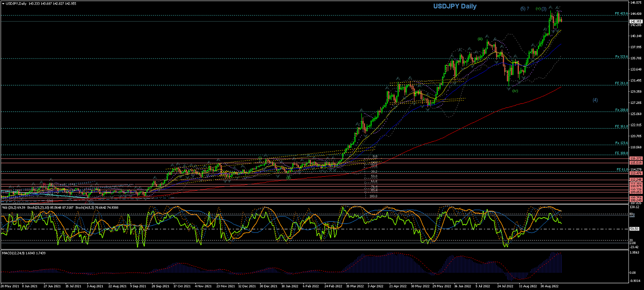Select the '(3)' wave label near top
The width and height of the screenshot is (644, 290).
(544, 9)
